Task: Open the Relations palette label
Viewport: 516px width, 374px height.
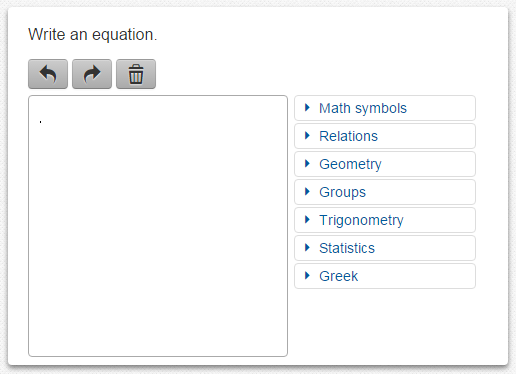Action: click(348, 136)
